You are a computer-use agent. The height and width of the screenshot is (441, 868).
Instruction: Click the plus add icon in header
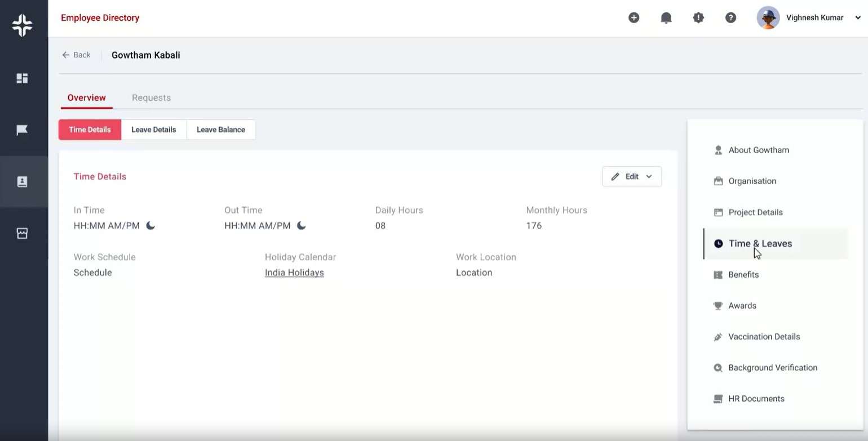coord(634,18)
